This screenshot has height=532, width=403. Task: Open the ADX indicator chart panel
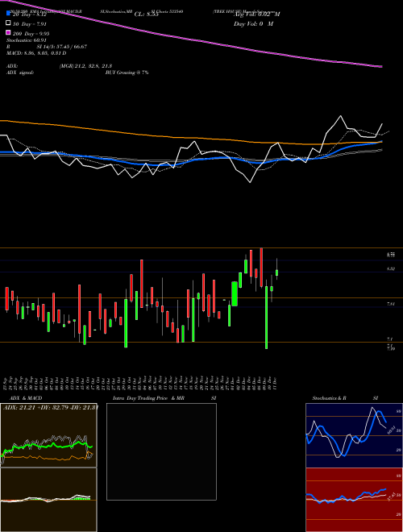[x=48, y=435]
